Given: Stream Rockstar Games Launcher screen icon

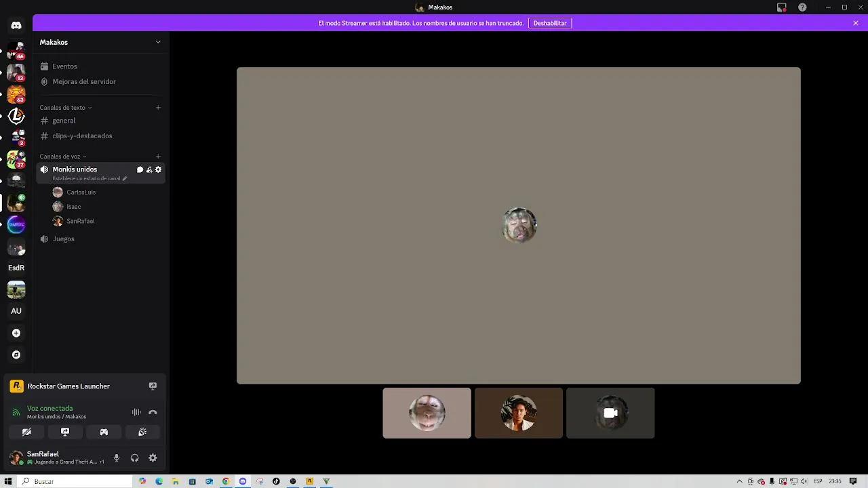Looking at the screenshot, I should 153,386.
